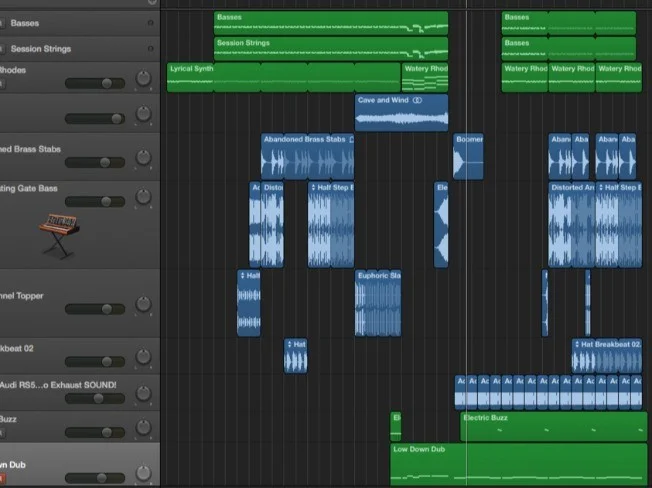Viewport: 652px width, 488px height.
Task: Click the pan knob on Brass Stabs track
Action: (143, 158)
